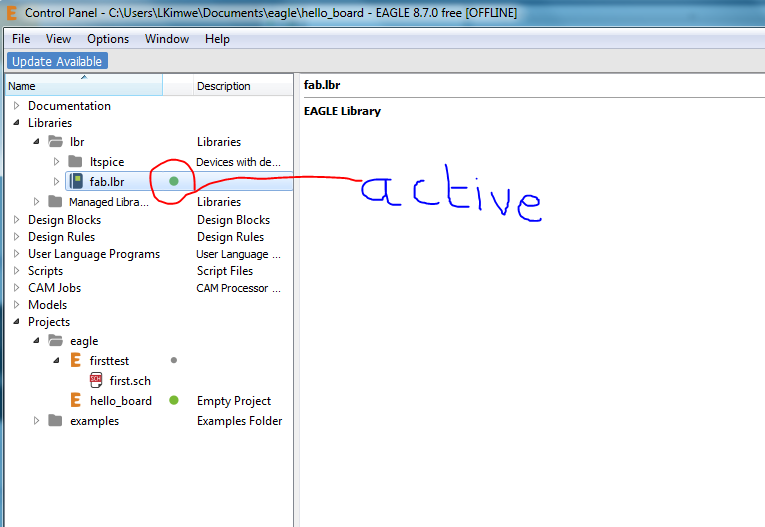
Task: Click the eagle project folder icon
Action: pyautogui.click(x=56, y=340)
